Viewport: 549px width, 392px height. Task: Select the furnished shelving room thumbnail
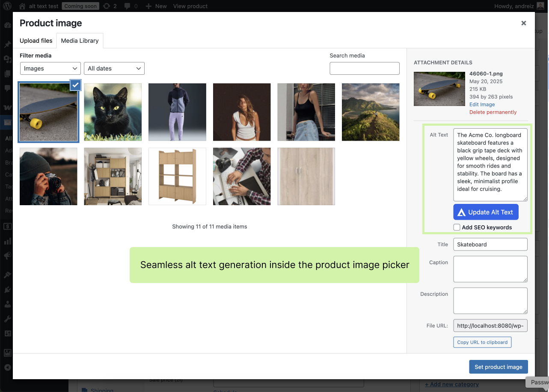[x=113, y=177]
